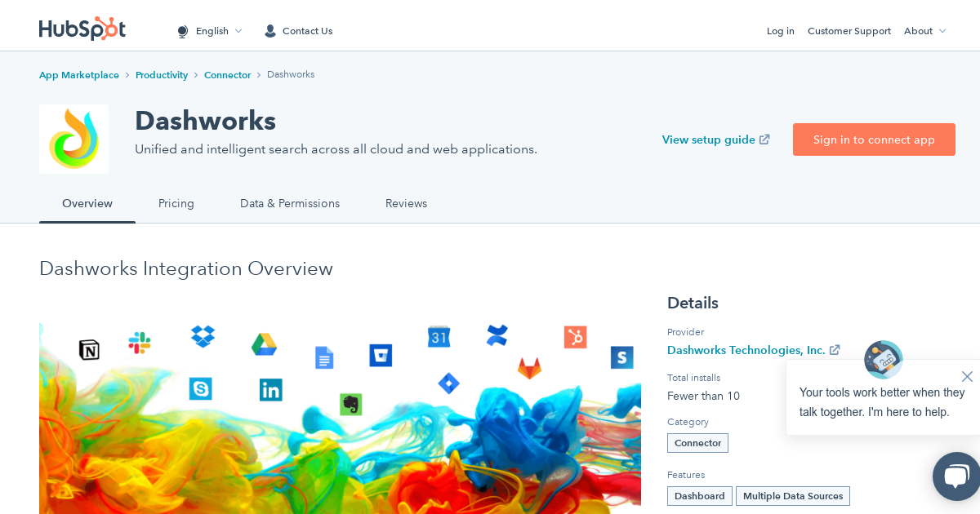This screenshot has width=980, height=514.
Task: Click the HubSpot logo
Action: 82,29
